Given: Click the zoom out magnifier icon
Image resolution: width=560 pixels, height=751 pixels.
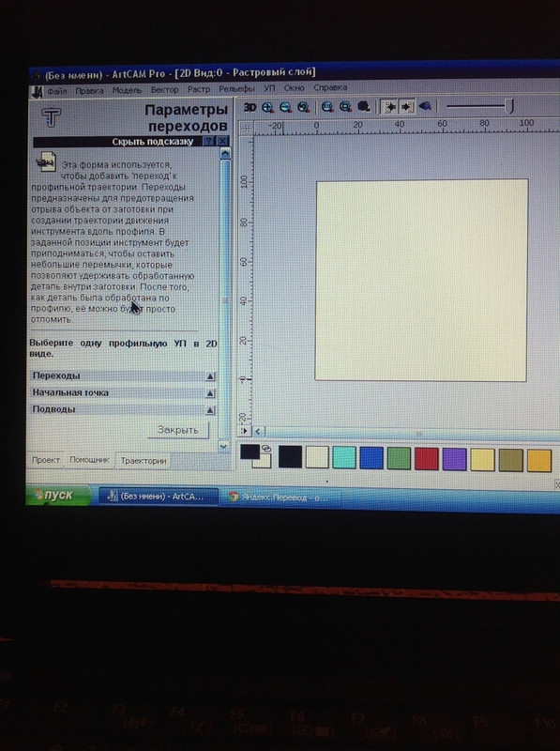Looking at the screenshot, I should [285, 107].
